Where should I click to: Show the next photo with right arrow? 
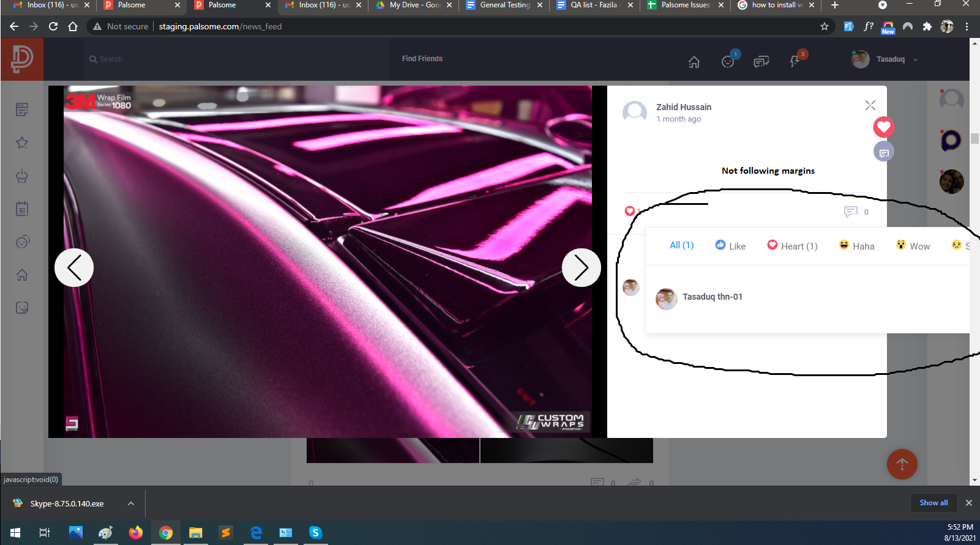[582, 267]
